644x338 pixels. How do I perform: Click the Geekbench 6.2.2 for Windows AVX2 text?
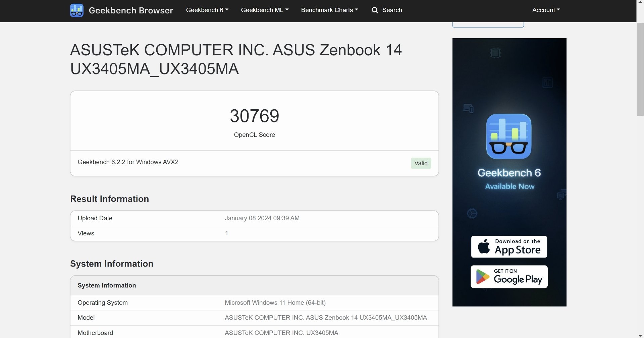128,162
